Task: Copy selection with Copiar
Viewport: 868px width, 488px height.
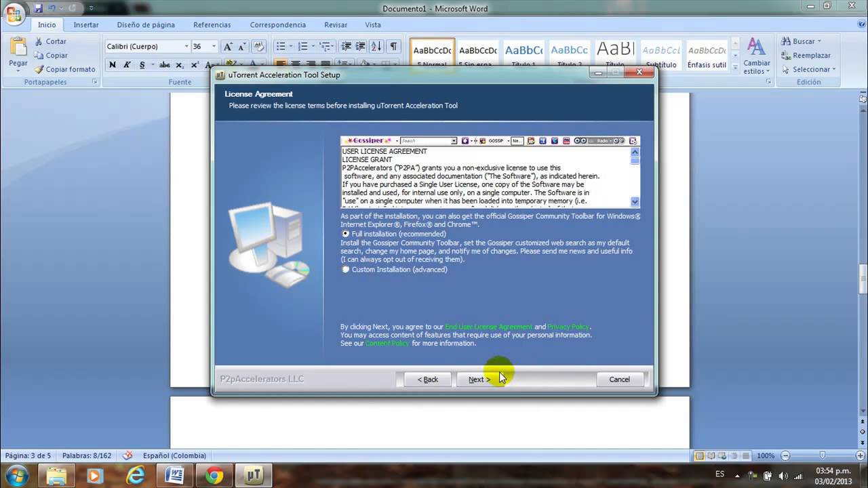Action: click(x=50, y=56)
